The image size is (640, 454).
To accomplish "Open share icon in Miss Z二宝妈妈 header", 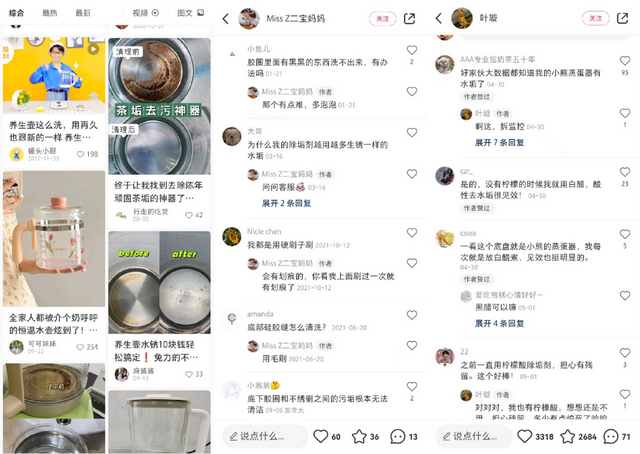I will click(x=409, y=18).
